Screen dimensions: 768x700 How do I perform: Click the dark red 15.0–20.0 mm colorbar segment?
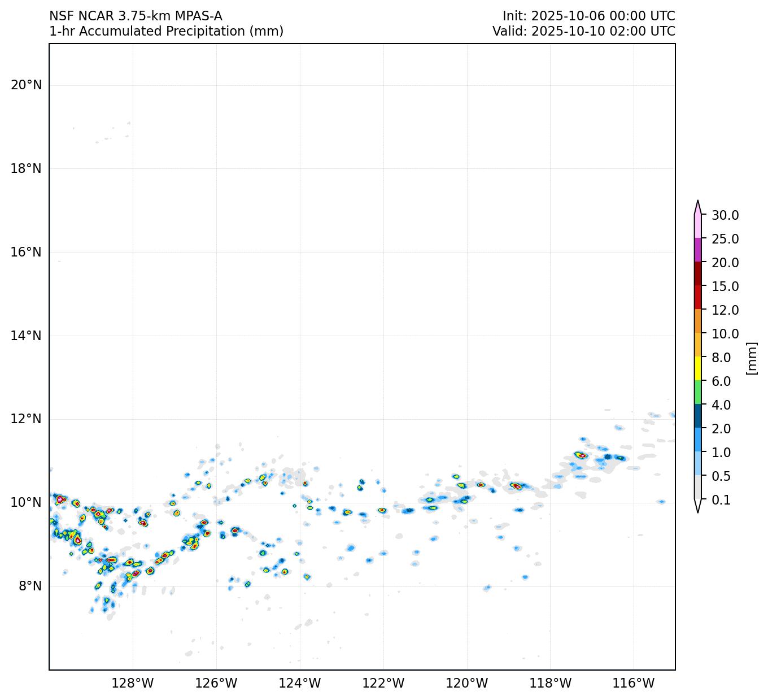pos(698,273)
